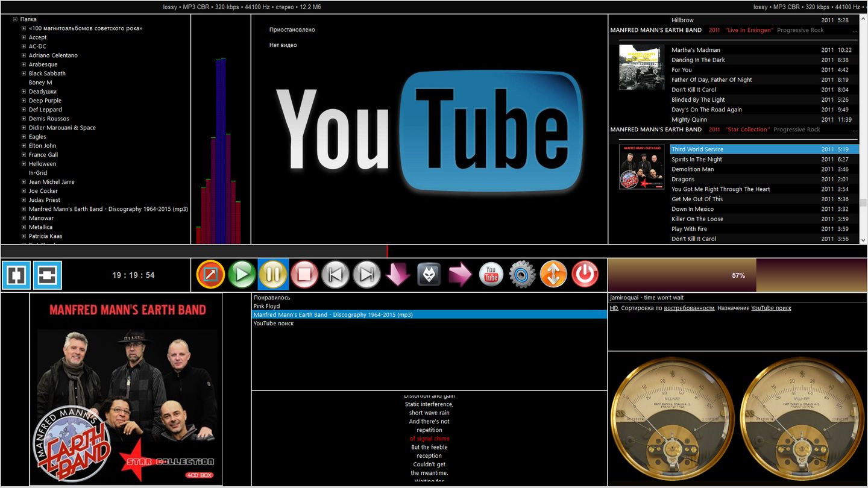
Task: Adjust the 57% volume bar
Action: tap(738, 275)
